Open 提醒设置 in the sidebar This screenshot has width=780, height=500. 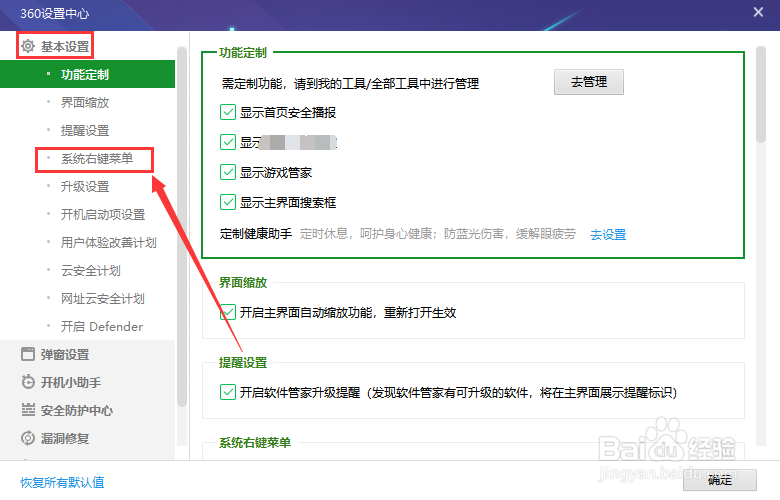[x=85, y=130]
